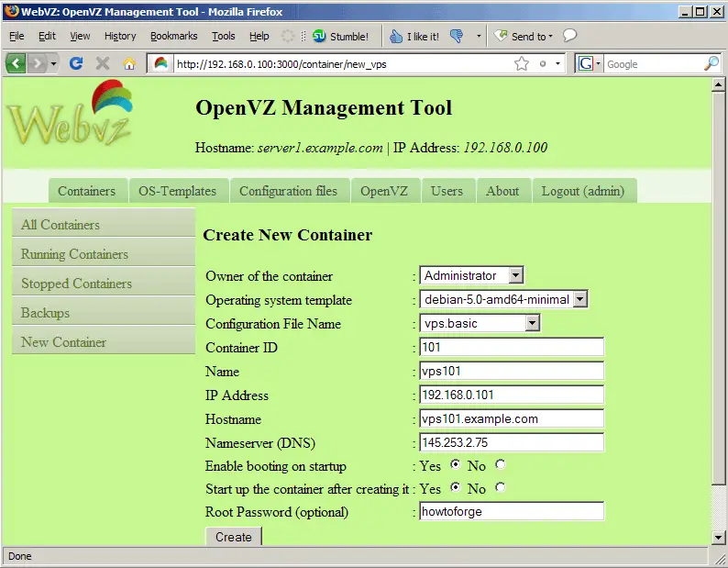
Task: Click the Stop loading X icon
Action: click(103, 63)
